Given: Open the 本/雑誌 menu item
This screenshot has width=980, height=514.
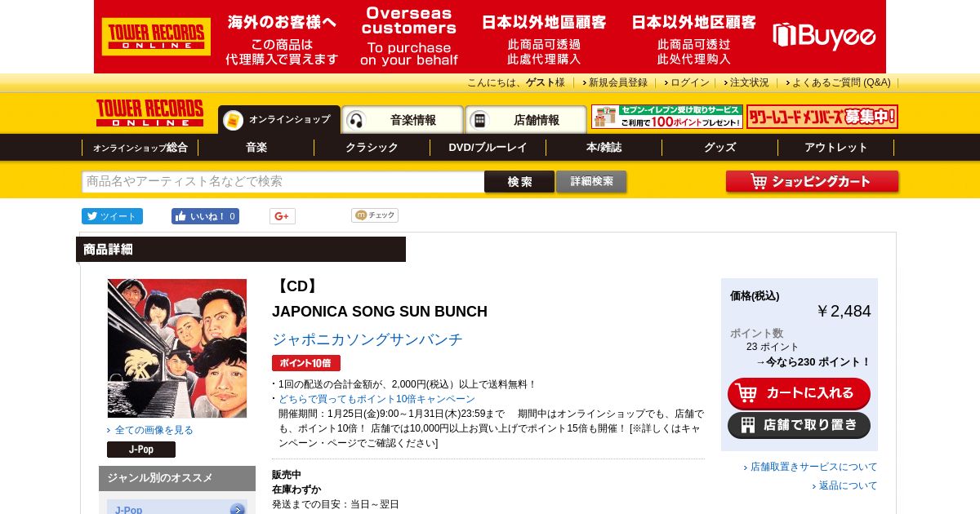Looking at the screenshot, I should click(604, 148).
